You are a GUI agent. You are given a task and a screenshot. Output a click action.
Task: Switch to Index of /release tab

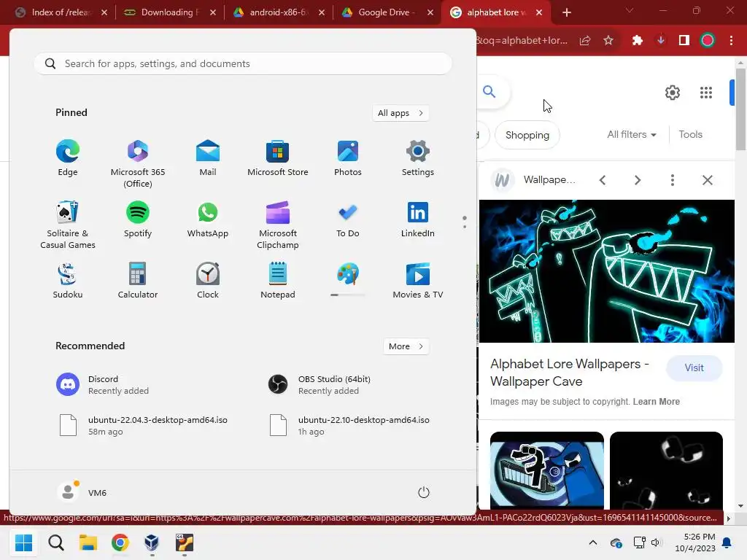60,12
